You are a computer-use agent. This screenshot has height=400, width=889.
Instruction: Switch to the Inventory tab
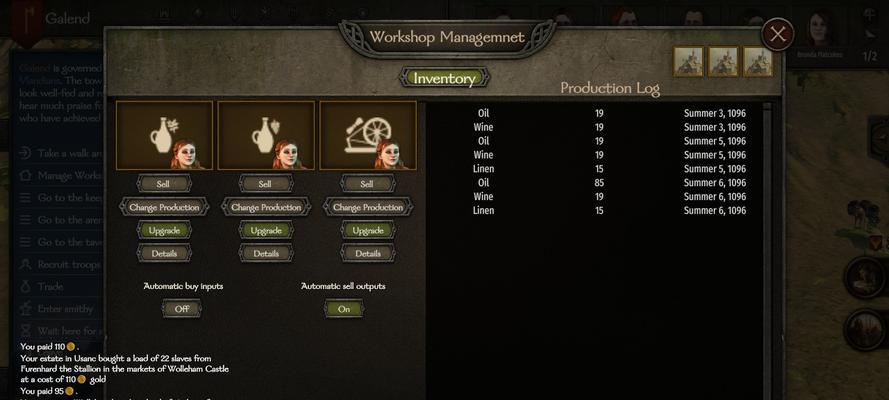click(x=444, y=78)
